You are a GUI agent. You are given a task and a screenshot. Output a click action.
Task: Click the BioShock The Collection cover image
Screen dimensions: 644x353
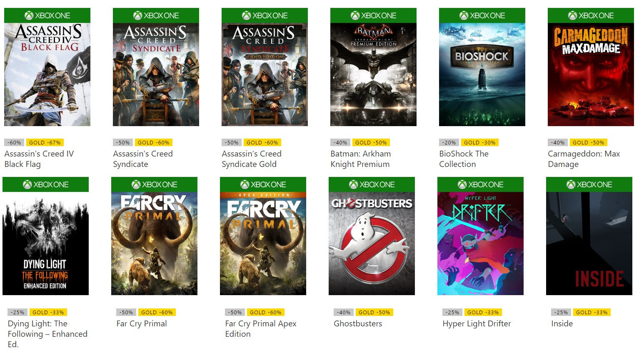[482, 74]
